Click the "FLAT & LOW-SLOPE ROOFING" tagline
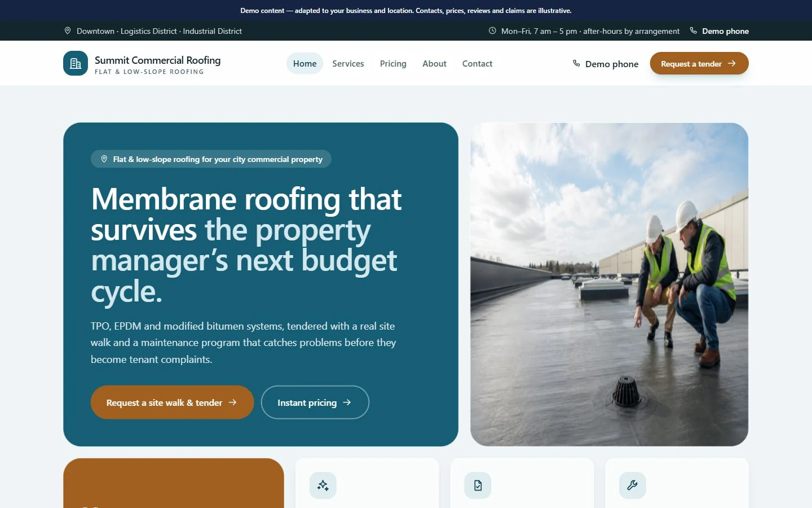Image resolution: width=812 pixels, height=508 pixels. [x=149, y=72]
